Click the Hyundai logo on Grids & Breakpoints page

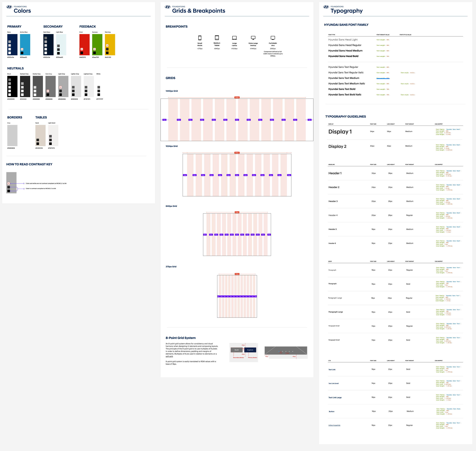[167, 6]
